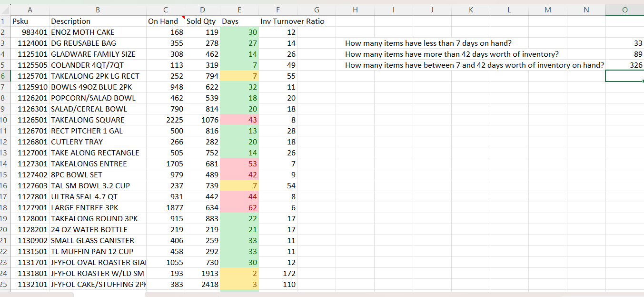Select the TAKEALONGS ENTREE cell

pos(98,164)
